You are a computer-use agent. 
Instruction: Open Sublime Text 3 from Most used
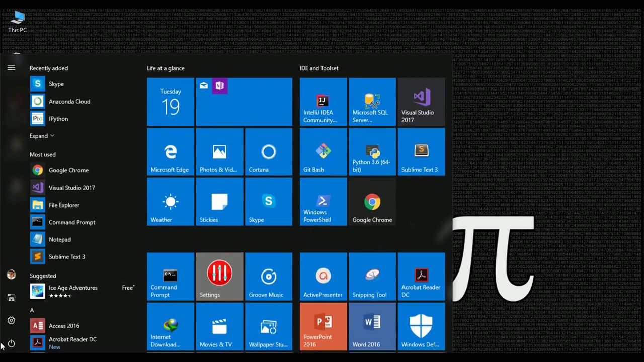pyautogui.click(x=83, y=257)
